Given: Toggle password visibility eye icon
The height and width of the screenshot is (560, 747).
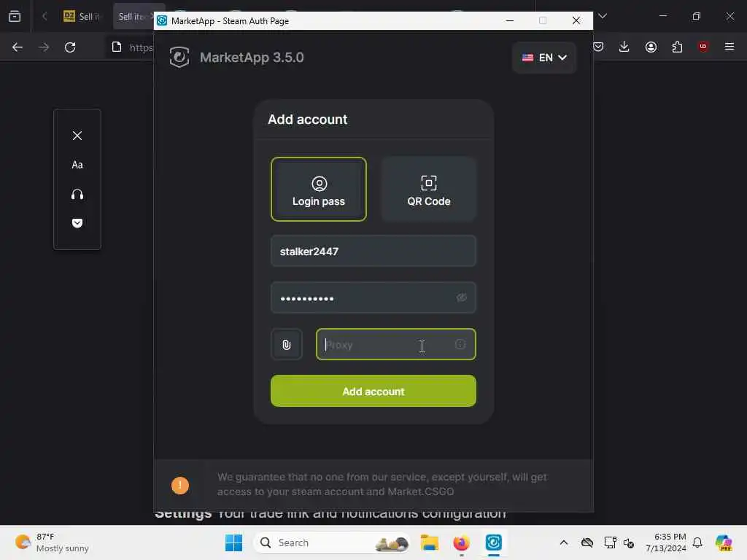Looking at the screenshot, I should click(x=461, y=297).
